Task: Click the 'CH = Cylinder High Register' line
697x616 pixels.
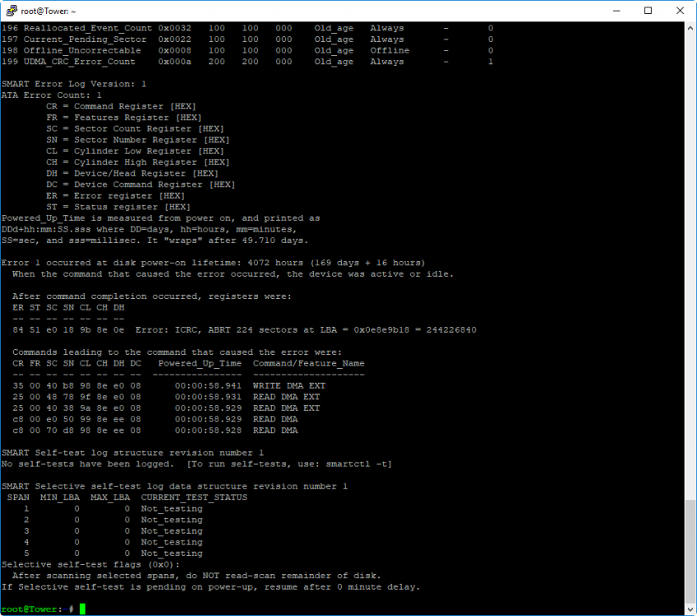Action: click(138, 162)
